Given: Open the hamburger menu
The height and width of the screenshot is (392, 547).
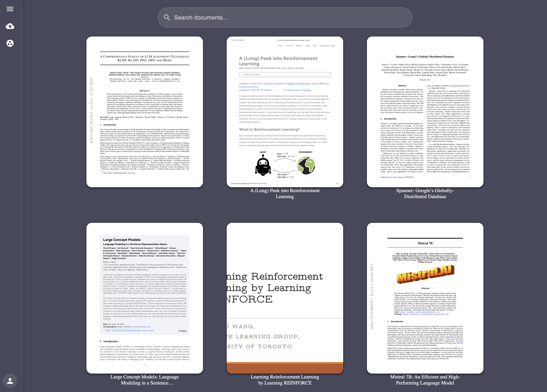Looking at the screenshot, I should point(10,9).
